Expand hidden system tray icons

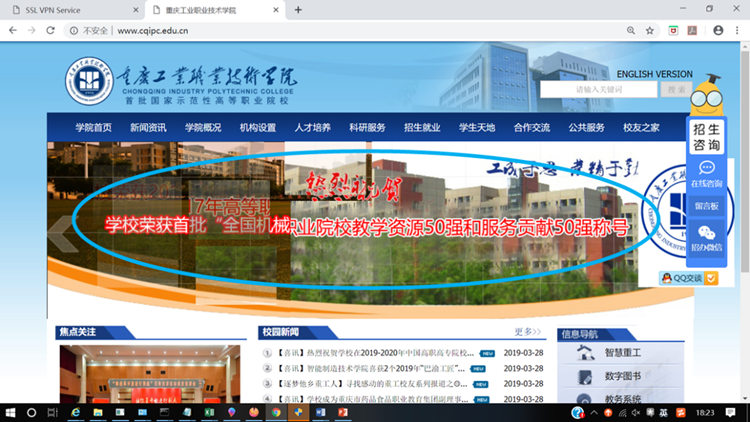tap(594, 412)
